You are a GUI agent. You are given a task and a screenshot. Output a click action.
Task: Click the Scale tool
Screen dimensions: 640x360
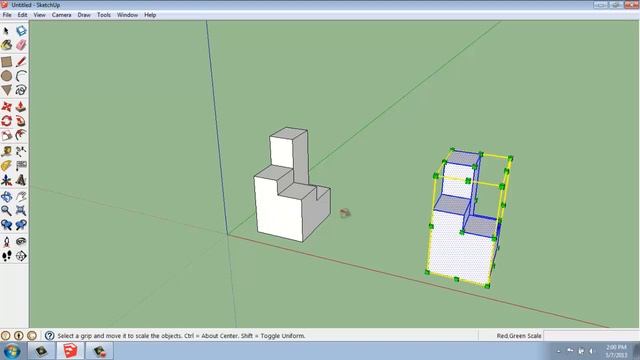6,135
